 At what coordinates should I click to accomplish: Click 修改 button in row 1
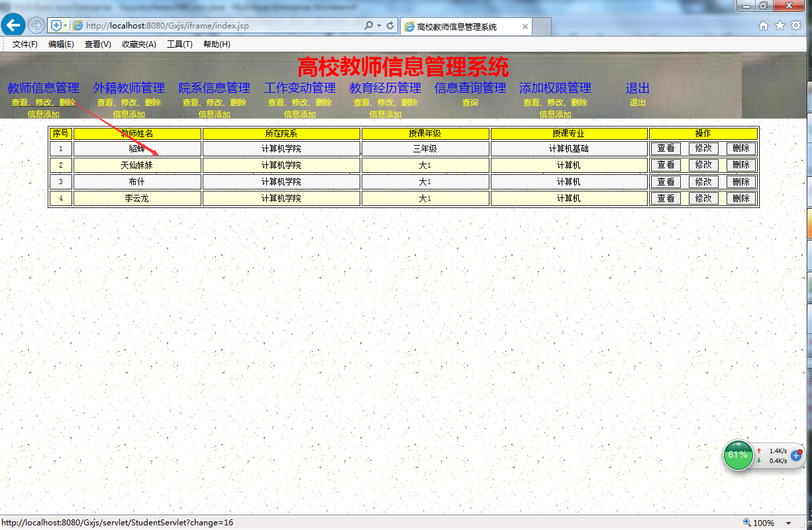[703, 148]
